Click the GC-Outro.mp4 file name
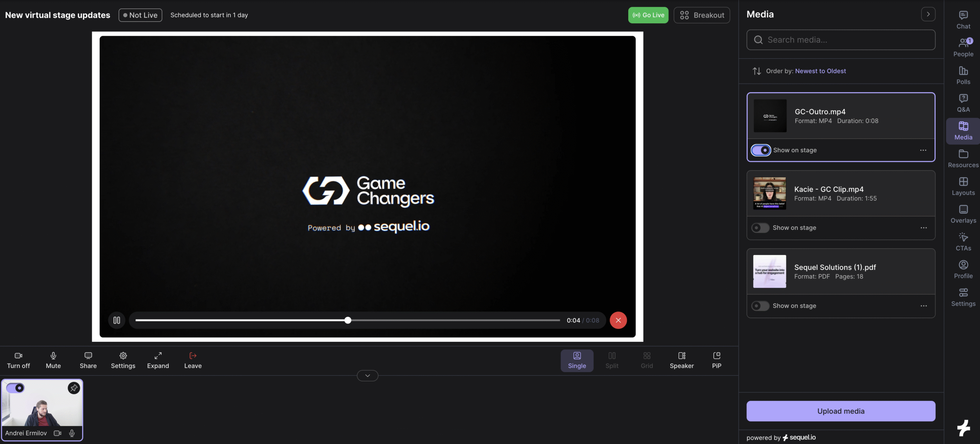The image size is (980, 444). pyautogui.click(x=820, y=112)
